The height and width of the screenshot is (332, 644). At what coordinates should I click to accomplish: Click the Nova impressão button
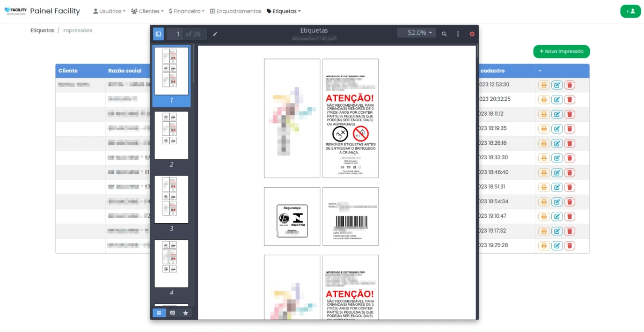point(561,51)
